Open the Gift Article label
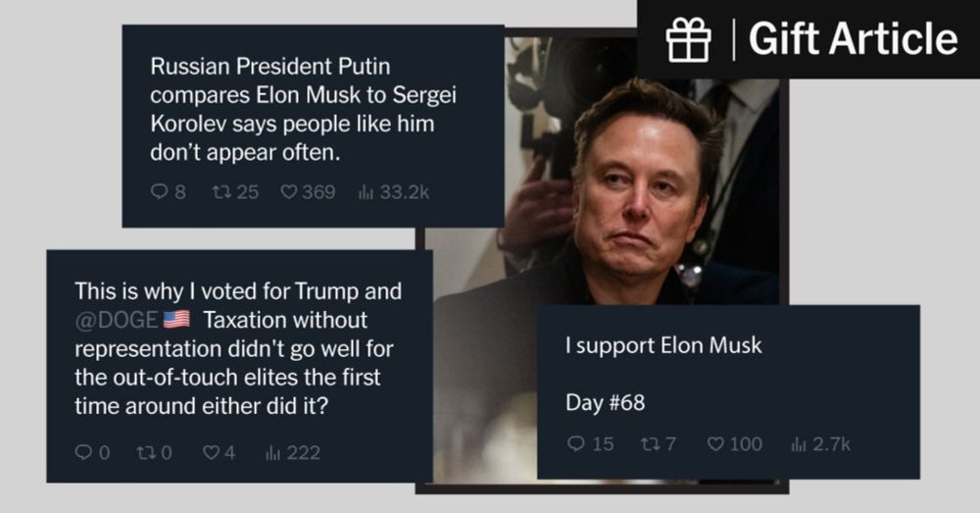This screenshot has width=980, height=513. (854, 39)
